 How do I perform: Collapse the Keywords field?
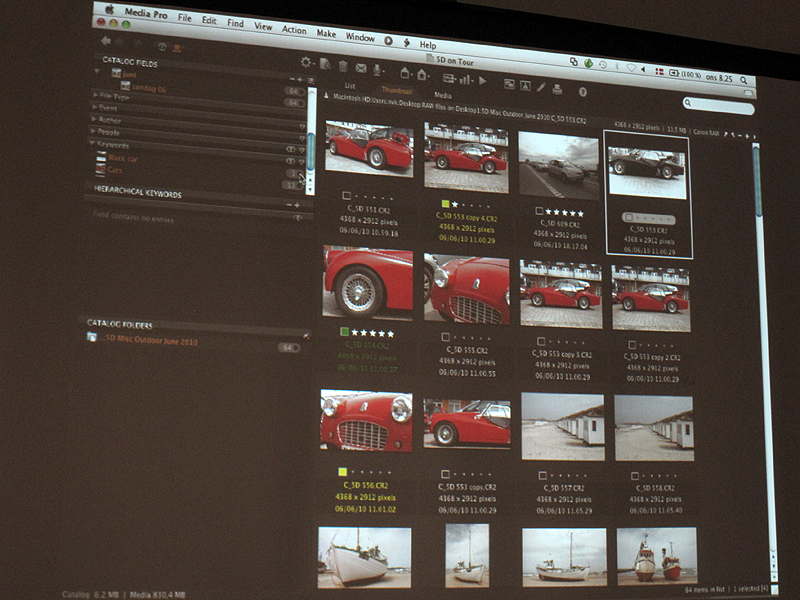tap(93, 145)
